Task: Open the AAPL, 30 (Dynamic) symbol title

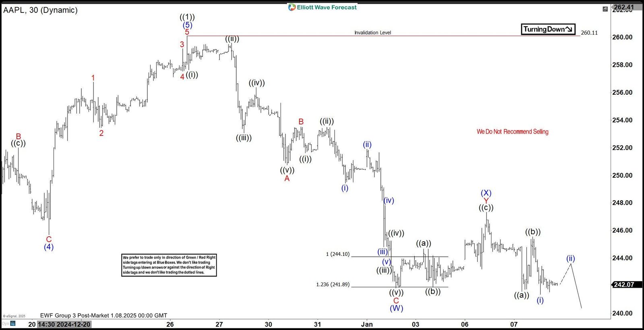Action: pos(40,10)
